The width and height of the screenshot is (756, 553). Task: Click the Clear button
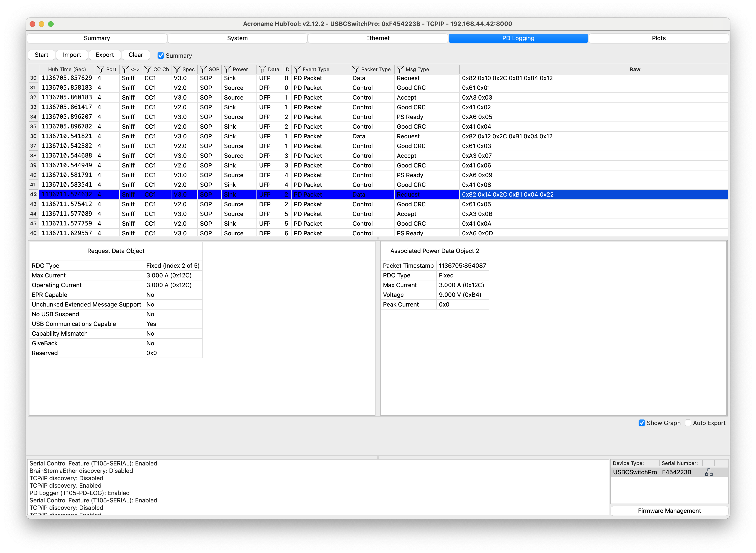pyautogui.click(x=136, y=55)
